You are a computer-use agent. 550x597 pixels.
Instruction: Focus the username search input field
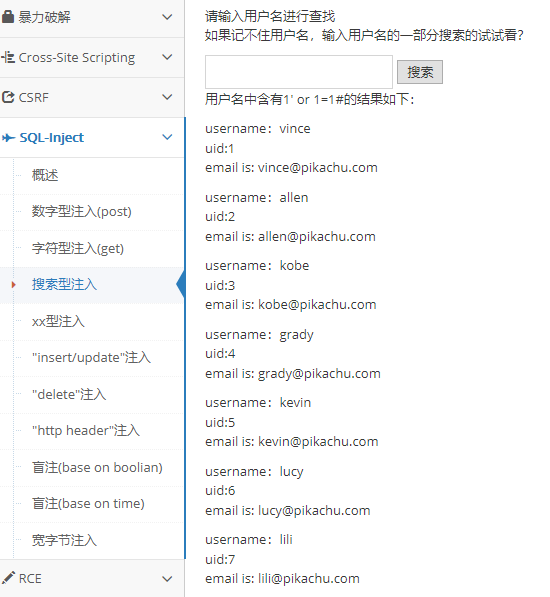(x=299, y=72)
